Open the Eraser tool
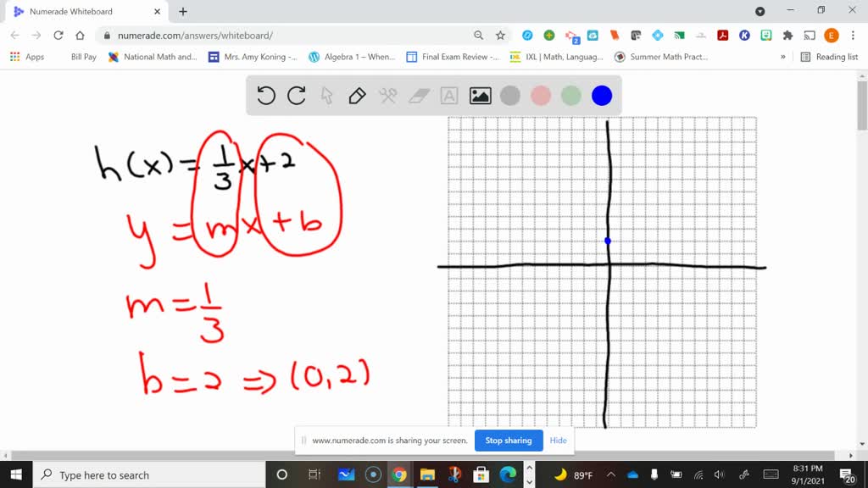868x488 pixels. pyautogui.click(x=418, y=96)
